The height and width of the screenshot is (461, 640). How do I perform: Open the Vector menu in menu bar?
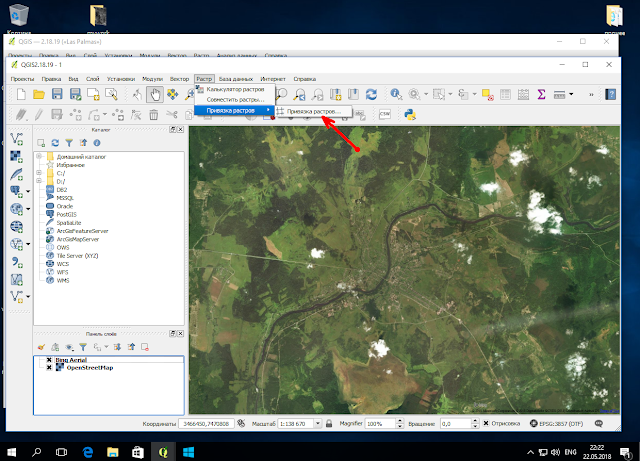[179, 79]
